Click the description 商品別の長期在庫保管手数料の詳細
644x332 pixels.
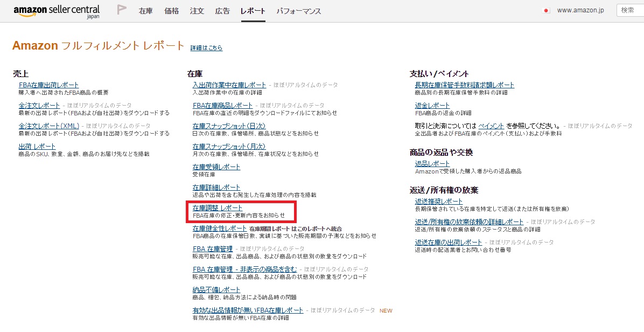[461, 93]
